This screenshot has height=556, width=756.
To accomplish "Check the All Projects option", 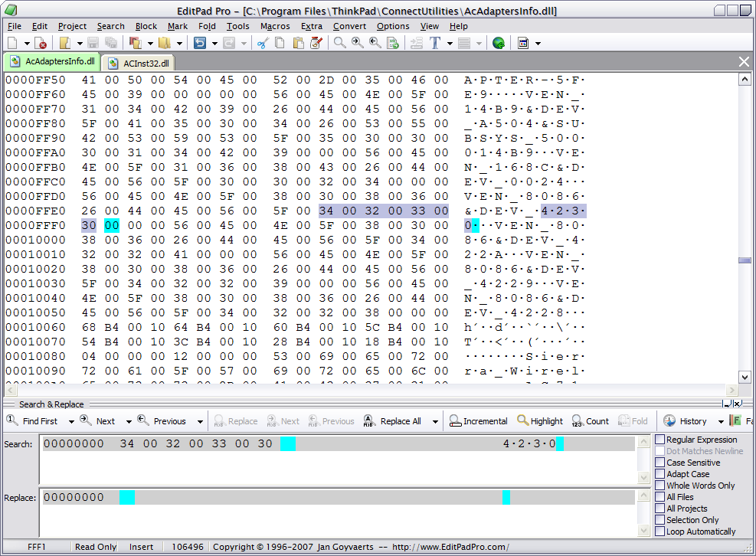I will tap(660, 509).
